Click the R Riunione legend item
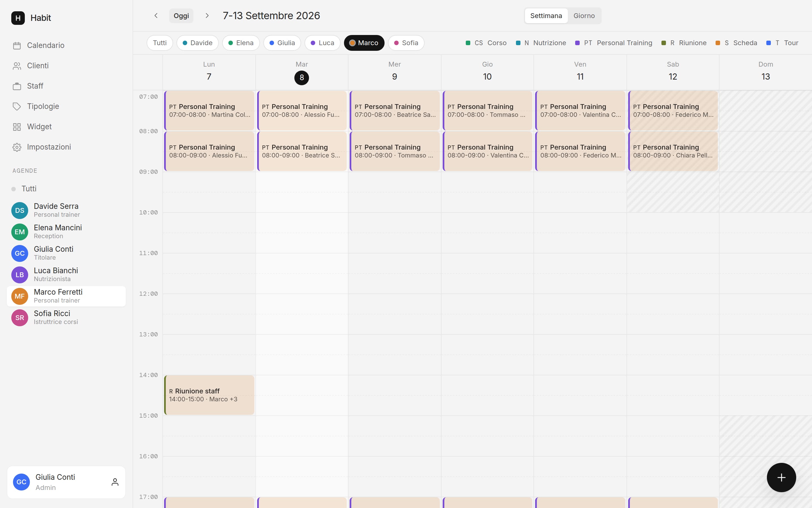Viewport: 812px width, 508px height. point(684,43)
